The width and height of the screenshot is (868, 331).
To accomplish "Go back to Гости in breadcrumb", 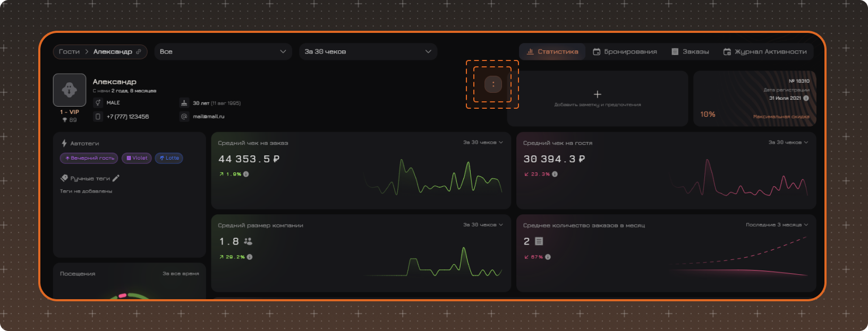I will (69, 52).
